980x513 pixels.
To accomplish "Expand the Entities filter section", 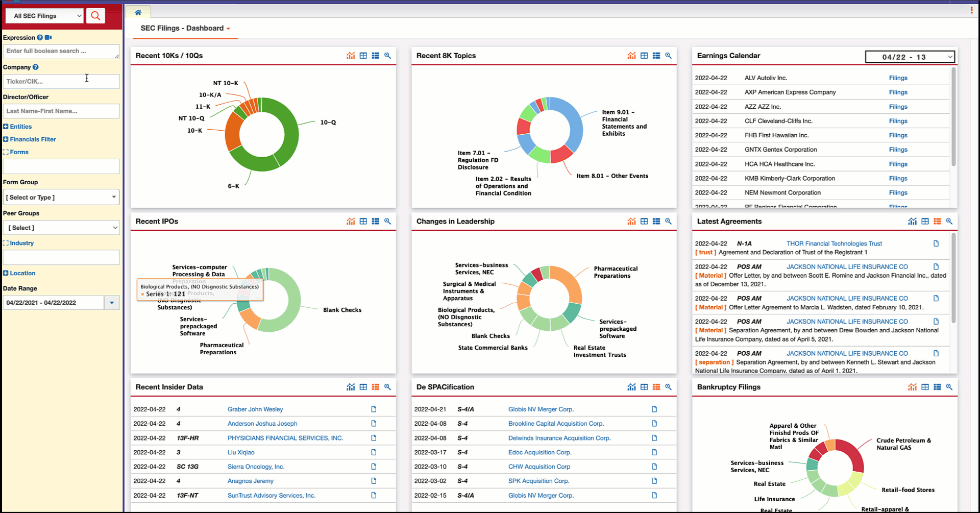I will pos(17,126).
